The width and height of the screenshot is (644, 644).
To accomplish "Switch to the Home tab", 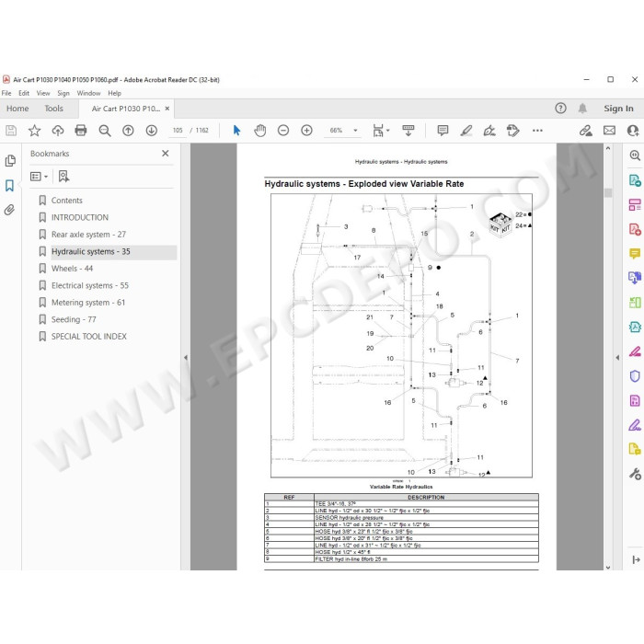I will [17, 109].
